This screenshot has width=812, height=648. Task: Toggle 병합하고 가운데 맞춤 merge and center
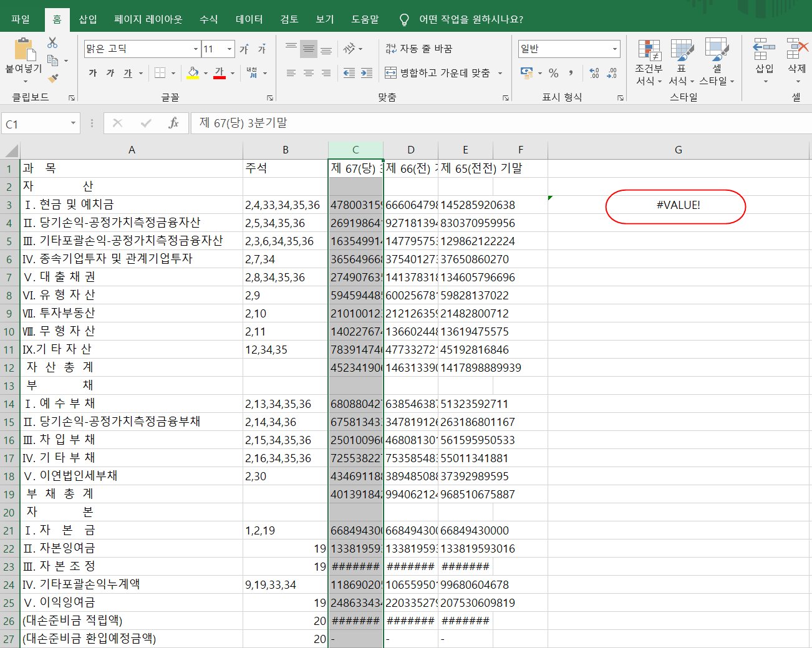point(437,73)
